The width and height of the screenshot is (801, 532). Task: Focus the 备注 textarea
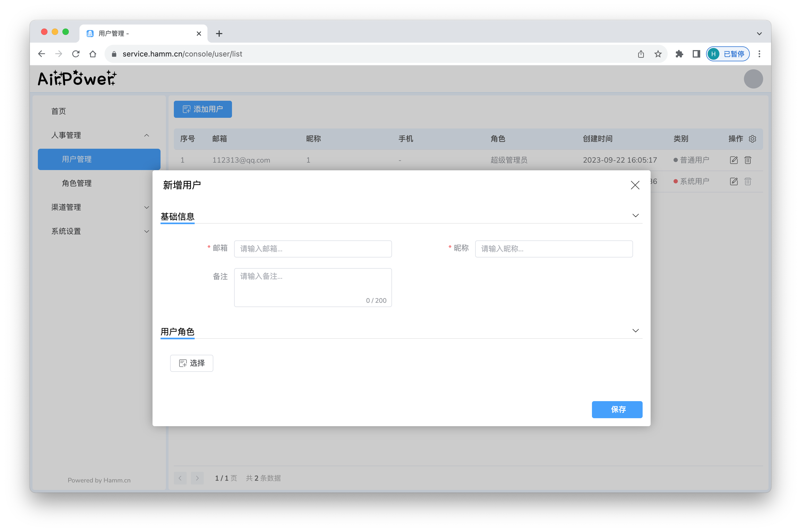pos(313,287)
